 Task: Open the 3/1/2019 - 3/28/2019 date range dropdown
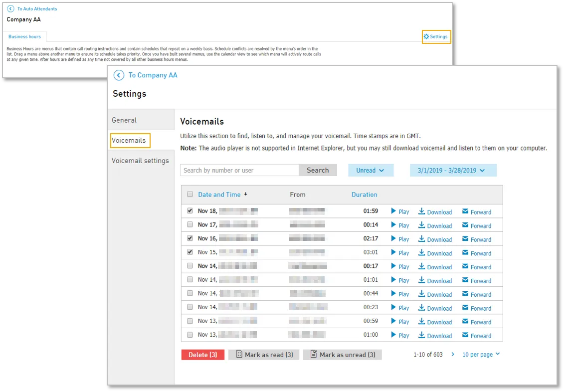pyautogui.click(x=453, y=170)
